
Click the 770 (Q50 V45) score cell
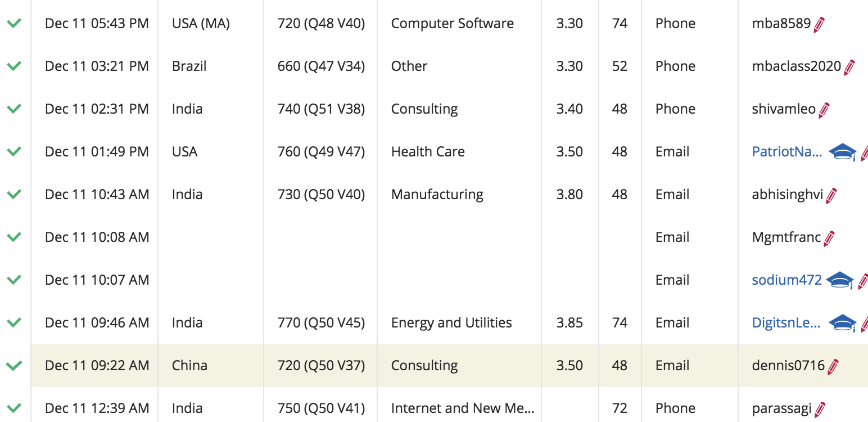(x=320, y=322)
